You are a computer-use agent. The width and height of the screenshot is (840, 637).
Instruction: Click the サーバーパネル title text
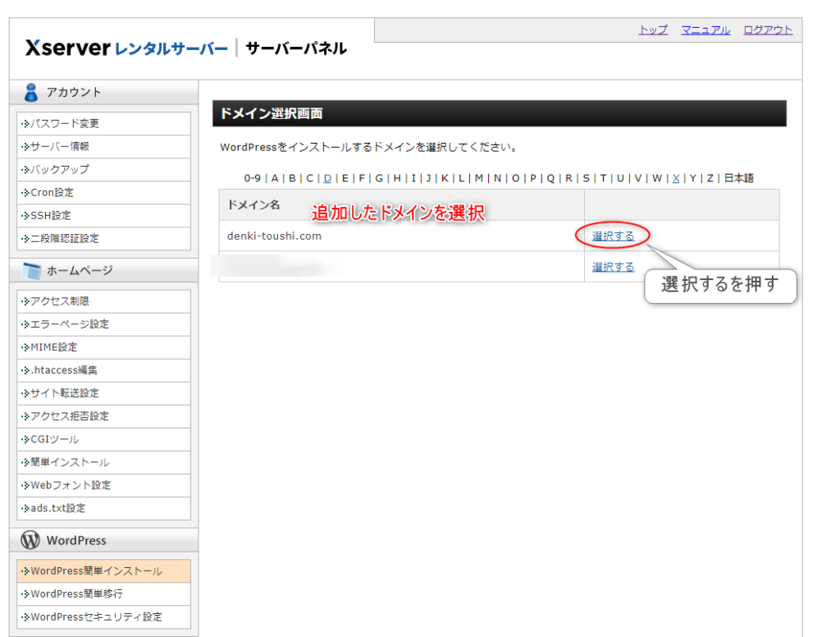pos(296,48)
